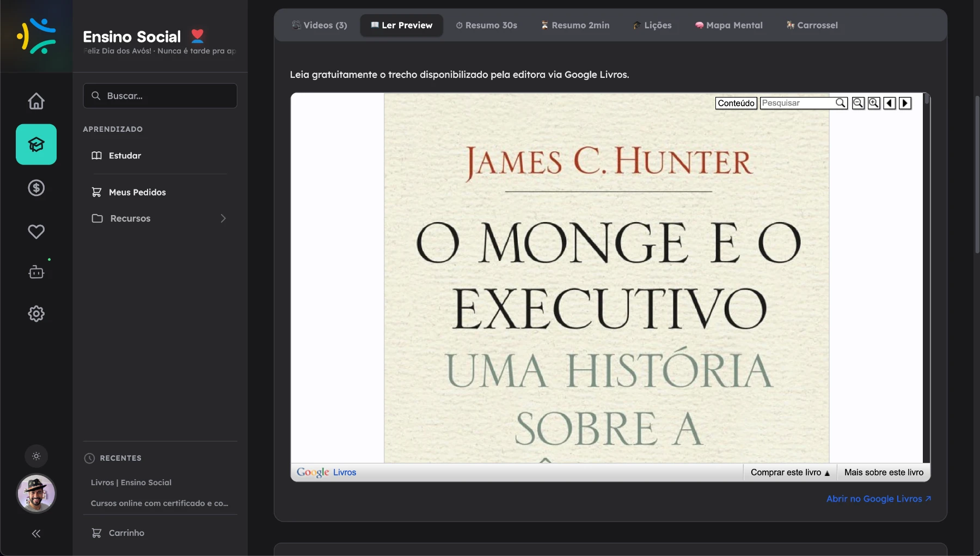Click the Ensino Social title text
This screenshot has width=980, height=556.
click(x=132, y=36)
